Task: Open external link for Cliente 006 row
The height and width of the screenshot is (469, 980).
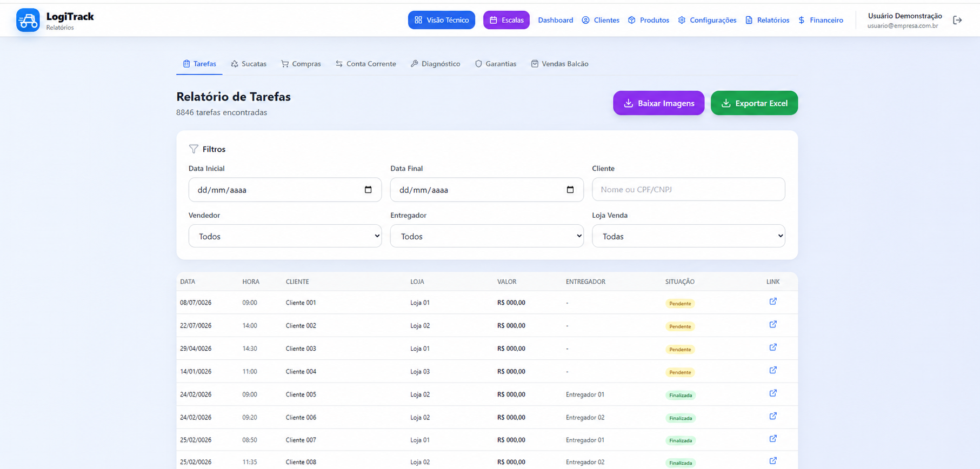Action: click(x=773, y=416)
